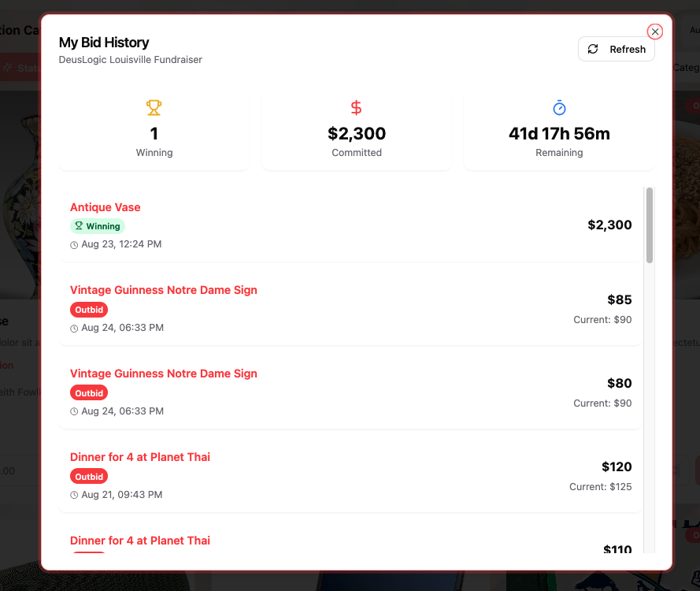Click the blue stopwatch timer icon
This screenshot has width=700, height=591.
pos(559,107)
